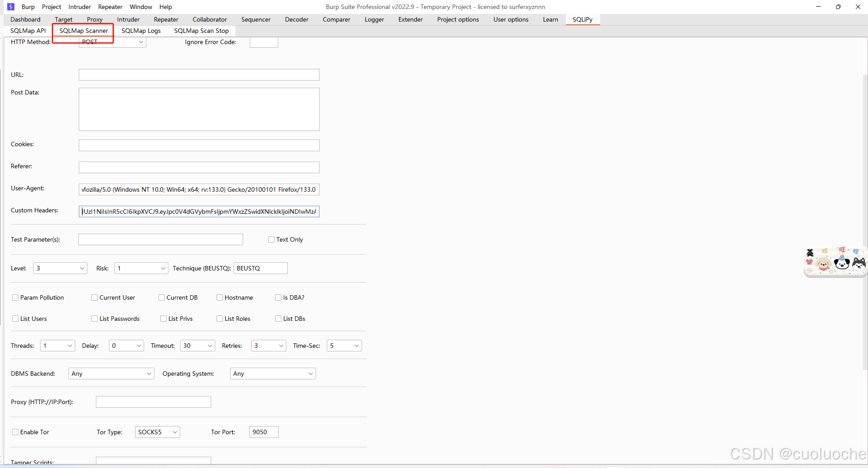Expand the Tor Type dropdown
The width and height of the screenshot is (868, 468).
tap(158, 432)
